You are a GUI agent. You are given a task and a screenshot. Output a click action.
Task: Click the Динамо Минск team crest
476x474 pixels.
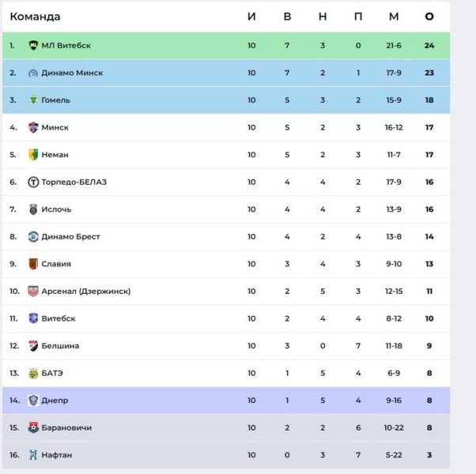click(x=33, y=73)
